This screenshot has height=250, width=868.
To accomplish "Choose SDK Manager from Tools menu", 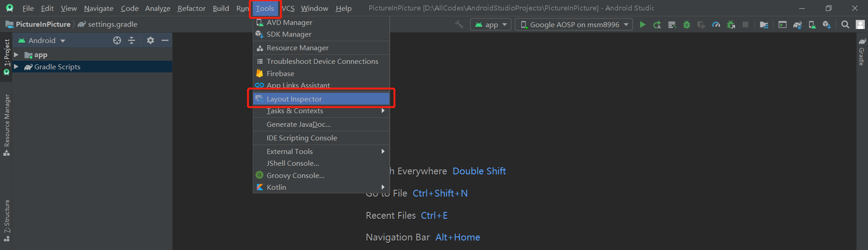I will [x=321, y=34].
